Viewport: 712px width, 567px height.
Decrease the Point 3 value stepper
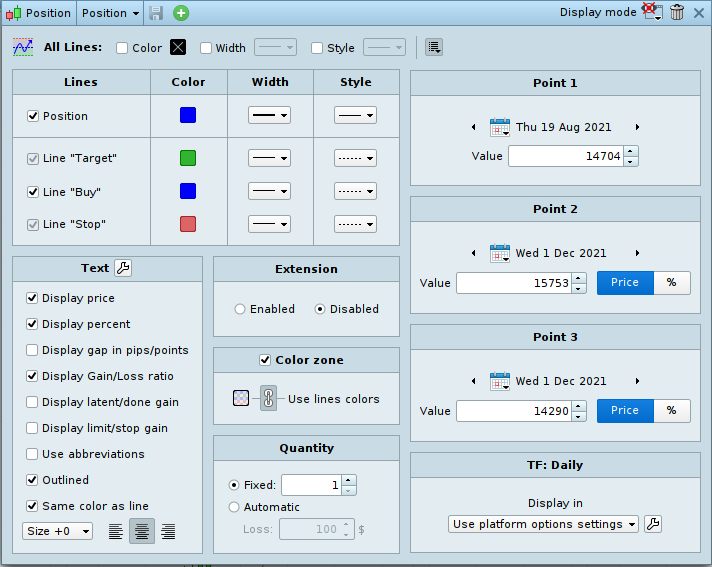click(578, 416)
